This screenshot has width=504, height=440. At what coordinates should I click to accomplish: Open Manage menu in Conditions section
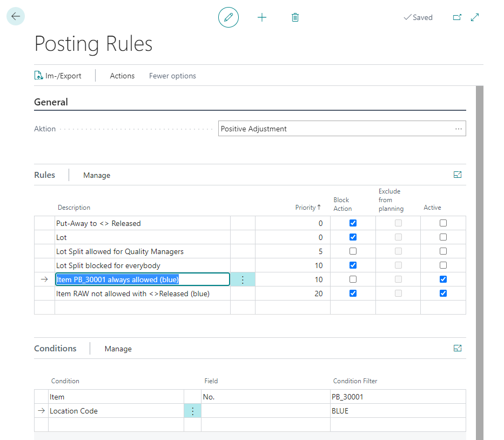click(x=118, y=349)
